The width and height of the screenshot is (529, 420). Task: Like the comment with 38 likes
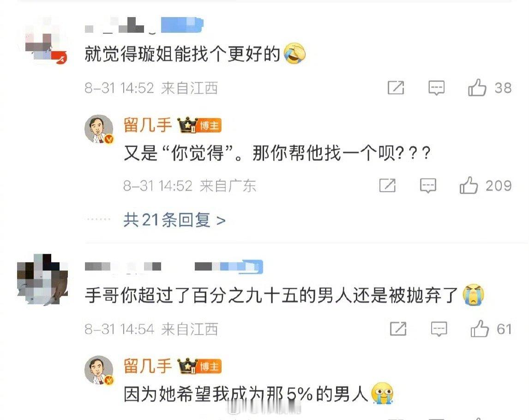(x=477, y=88)
